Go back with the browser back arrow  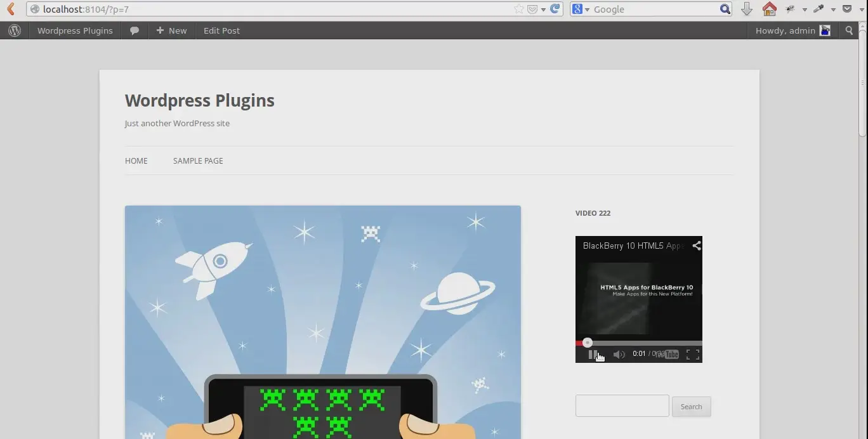coord(10,9)
